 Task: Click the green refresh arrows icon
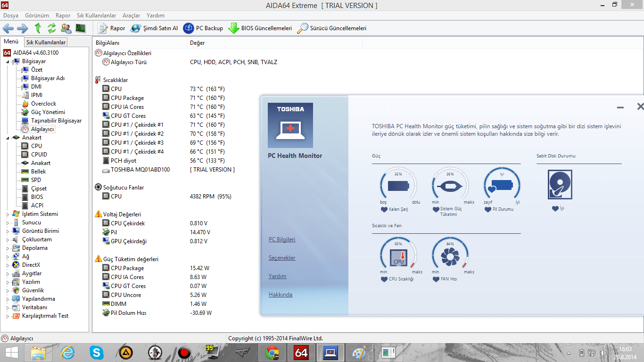pyautogui.click(x=52, y=28)
